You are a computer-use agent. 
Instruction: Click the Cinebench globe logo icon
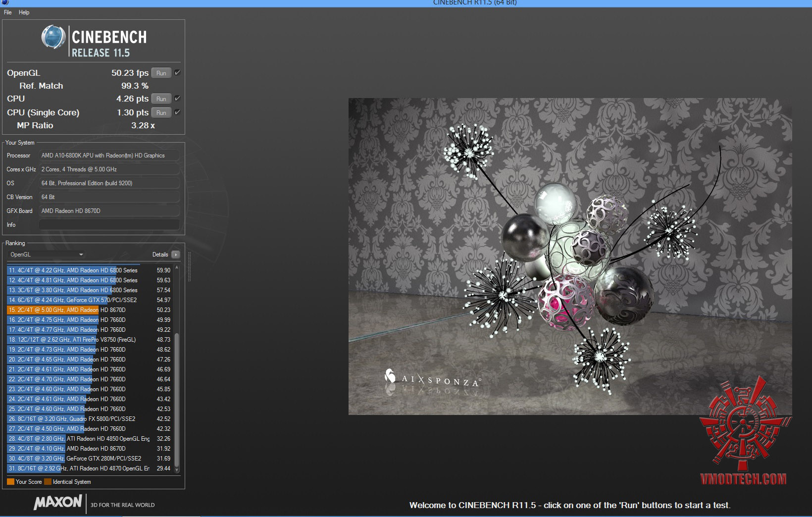tap(53, 38)
